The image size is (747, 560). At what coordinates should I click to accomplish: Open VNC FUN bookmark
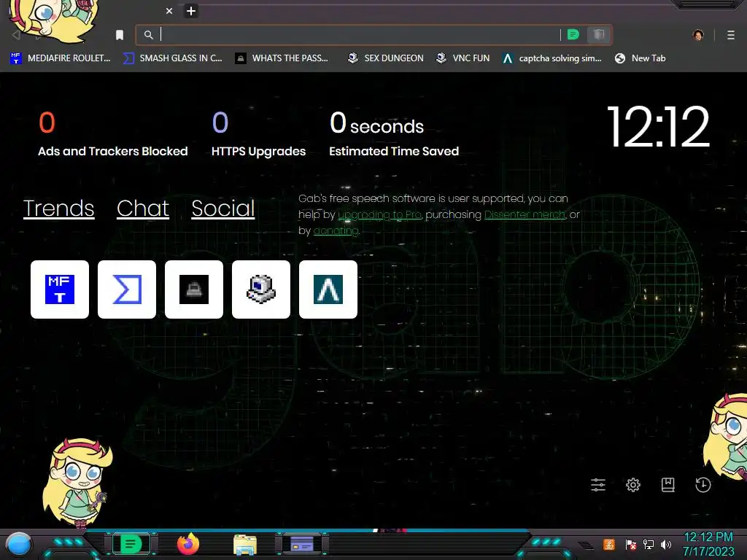click(x=462, y=58)
